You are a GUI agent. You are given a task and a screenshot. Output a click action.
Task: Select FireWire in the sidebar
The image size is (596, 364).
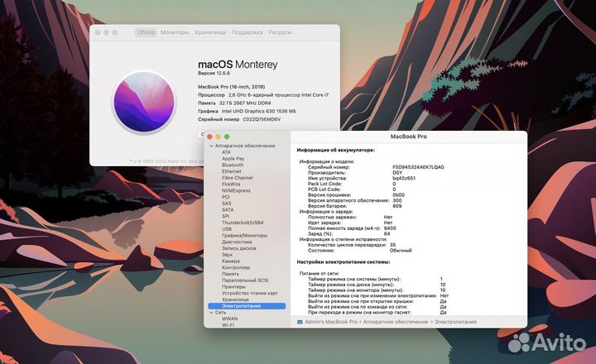click(231, 184)
